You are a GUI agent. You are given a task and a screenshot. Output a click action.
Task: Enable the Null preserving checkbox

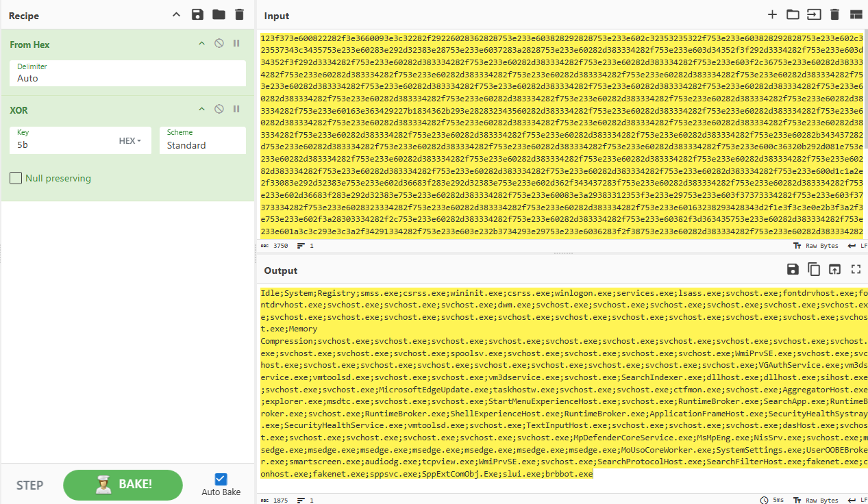coord(16,179)
